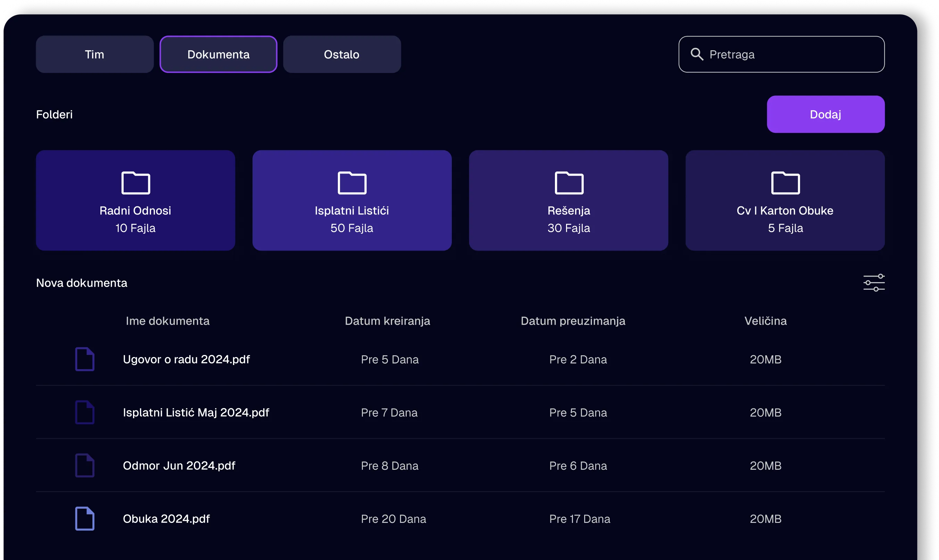Click file icon beside Odmor Jun 2024.pdf

click(x=85, y=465)
